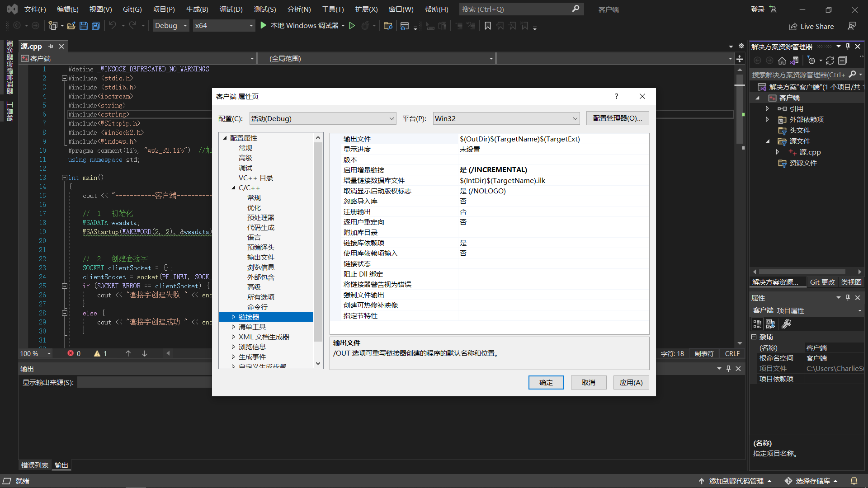Click the Sync/refresh icon in Solution Explorer
This screenshot has height=488, width=868.
(x=830, y=61)
